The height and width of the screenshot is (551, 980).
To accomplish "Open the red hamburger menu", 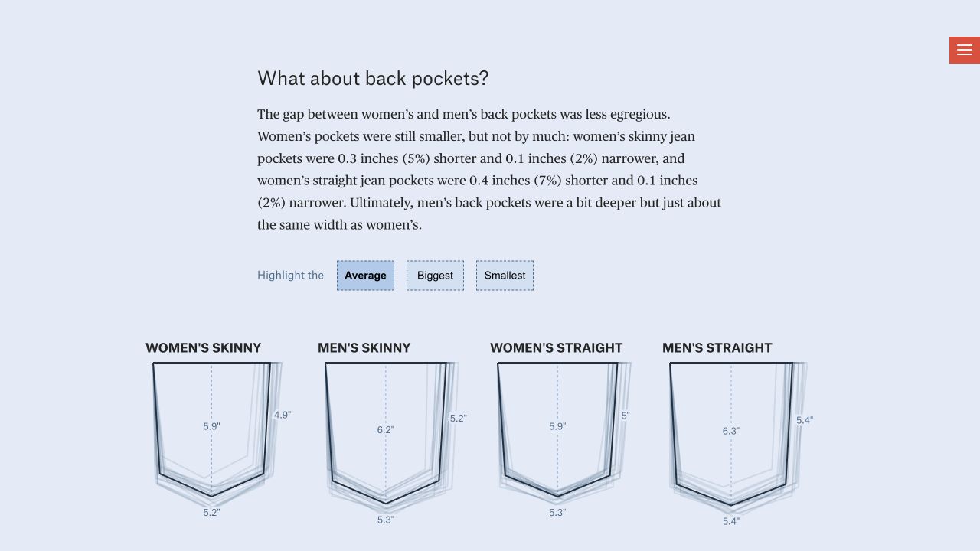I will point(965,51).
